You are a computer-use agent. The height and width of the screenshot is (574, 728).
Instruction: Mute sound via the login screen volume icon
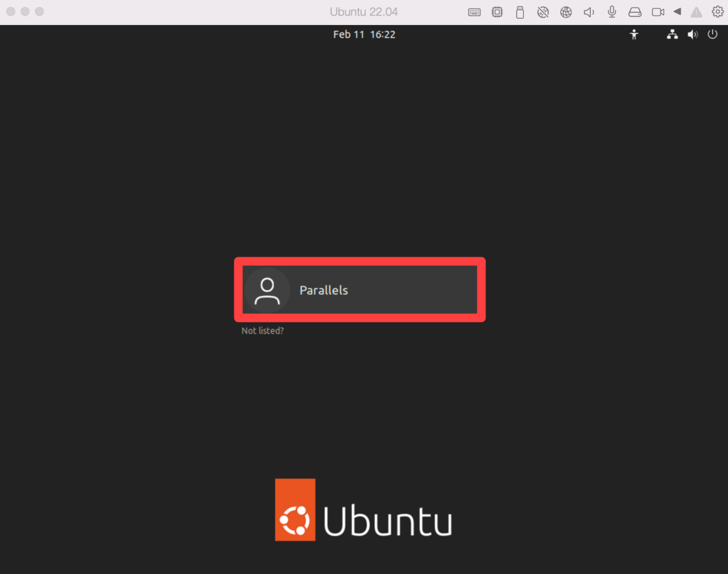coord(692,34)
